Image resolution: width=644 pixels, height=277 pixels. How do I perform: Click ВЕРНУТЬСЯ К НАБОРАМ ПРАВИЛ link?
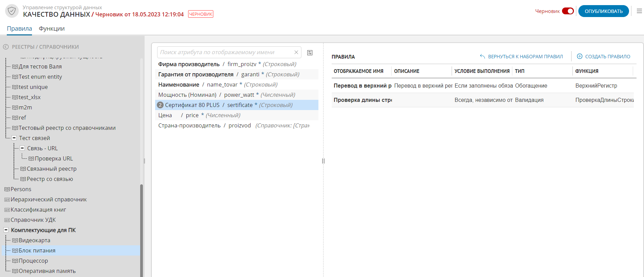coord(521,57)
